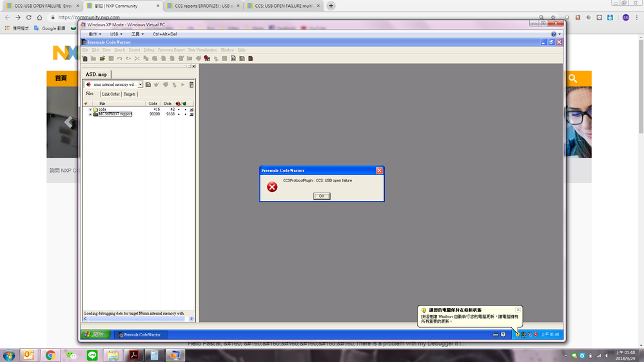
Task: Switch to the Targets tab
Action: pyautogui.click(x=130, y=95)
